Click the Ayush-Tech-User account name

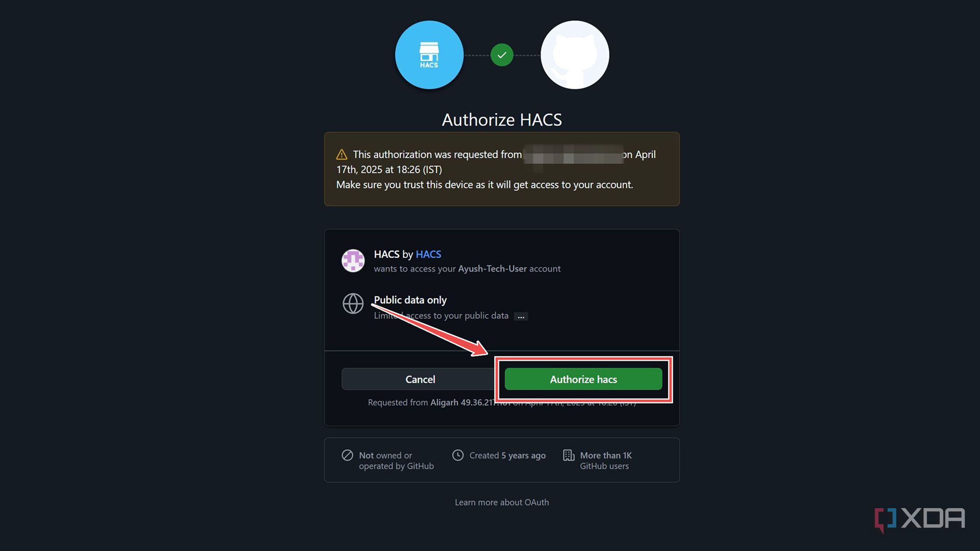[x=492, y=269]
